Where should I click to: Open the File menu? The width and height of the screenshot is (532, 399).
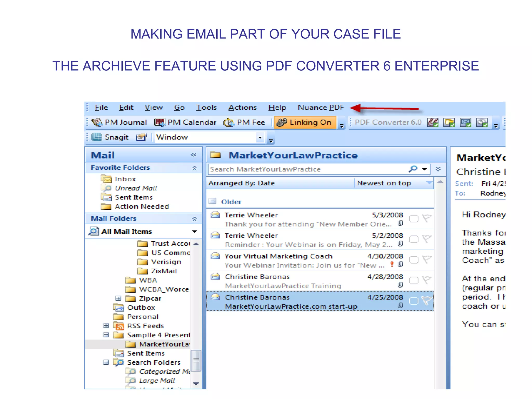tap(101, 108)
